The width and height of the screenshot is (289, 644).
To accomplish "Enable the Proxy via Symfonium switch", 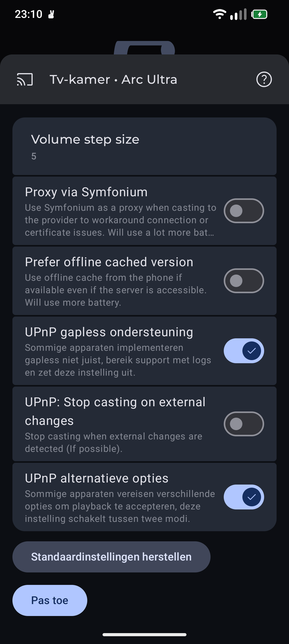I will coord(244,211).
